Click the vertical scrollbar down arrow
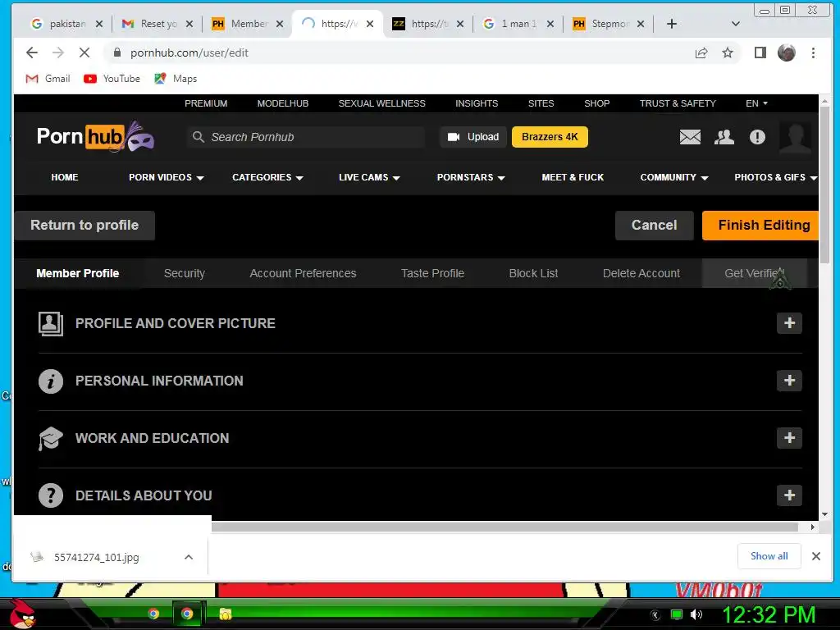Screen dimensions: 840x630 [x=824, y=514]
